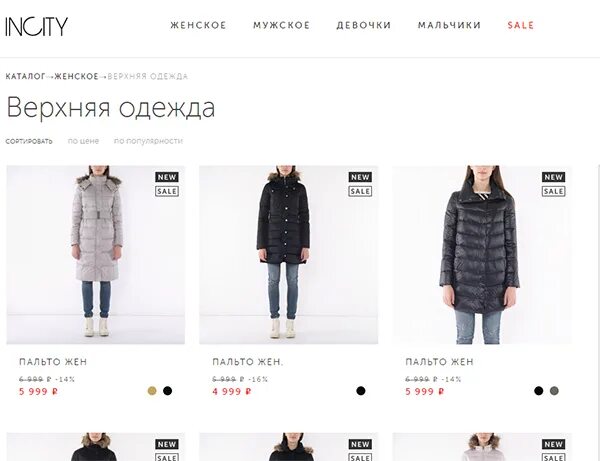Select grey color for third coat
The image size is (600, 461).
point(554,391)
